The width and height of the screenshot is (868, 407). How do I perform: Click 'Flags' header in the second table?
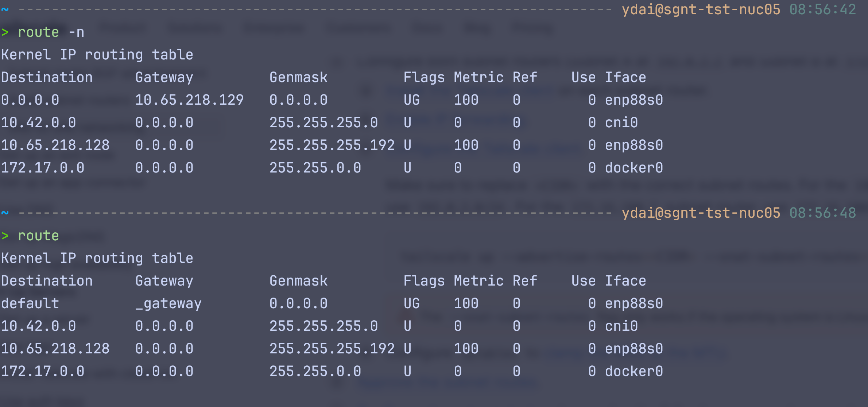coord(424,281)
